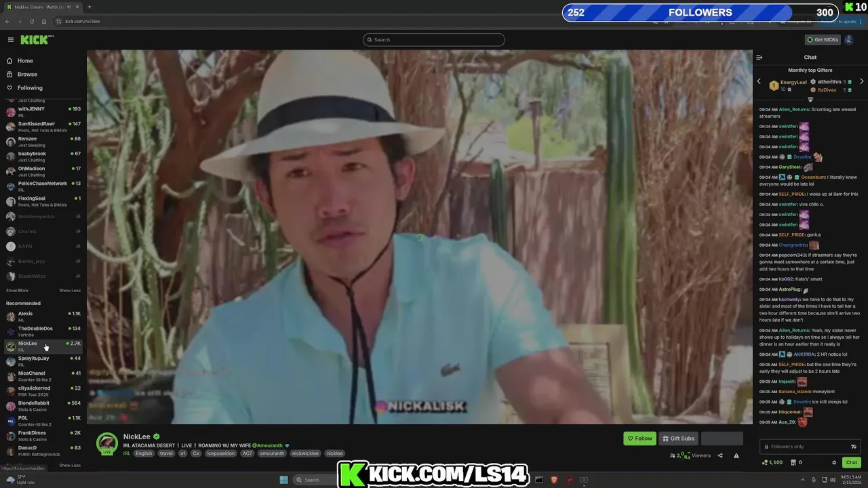This screenshot has width=868, height=488.
Task: Open TheDoubleDos recommended channel
Action: [x=43, y=331]
